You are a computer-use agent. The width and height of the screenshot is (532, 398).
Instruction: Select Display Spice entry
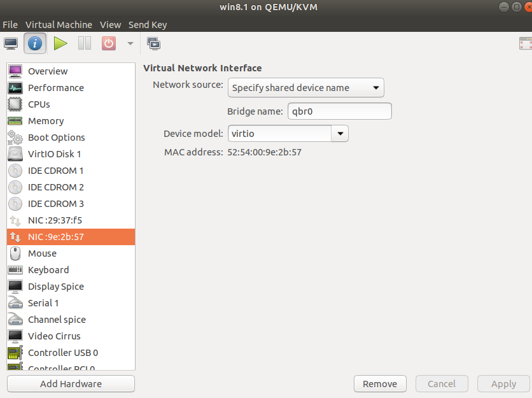pyautogui.click(x=71, y=287)
